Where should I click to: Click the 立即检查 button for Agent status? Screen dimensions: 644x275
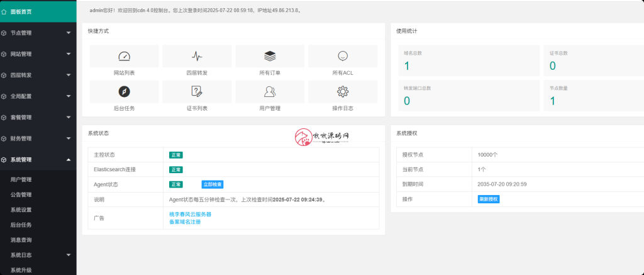(x=213, y=184)
